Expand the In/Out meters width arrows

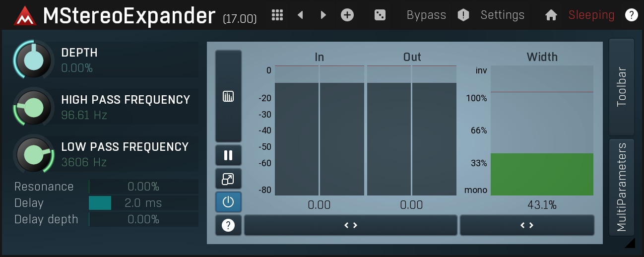(350, 225)
